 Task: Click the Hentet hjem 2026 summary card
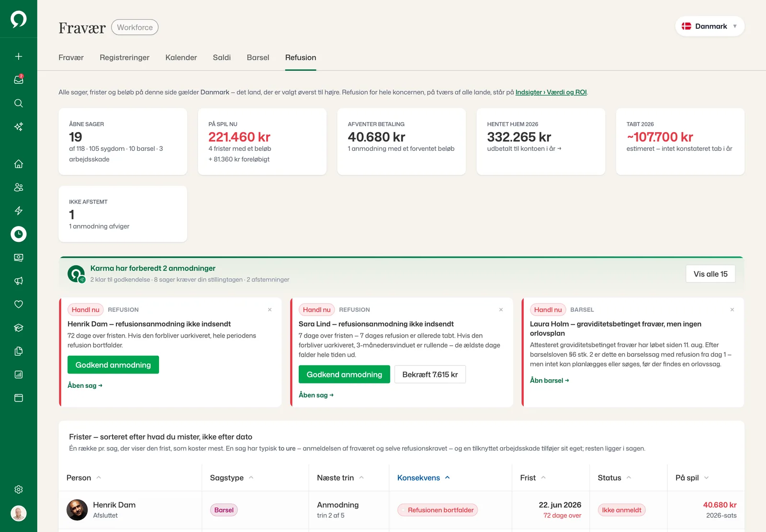(541, 141)
